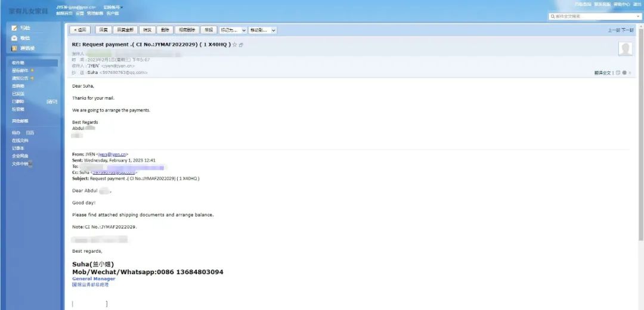The image size is (644, 310).
Task: Star this email with the star icon
Action: [234, 45]
